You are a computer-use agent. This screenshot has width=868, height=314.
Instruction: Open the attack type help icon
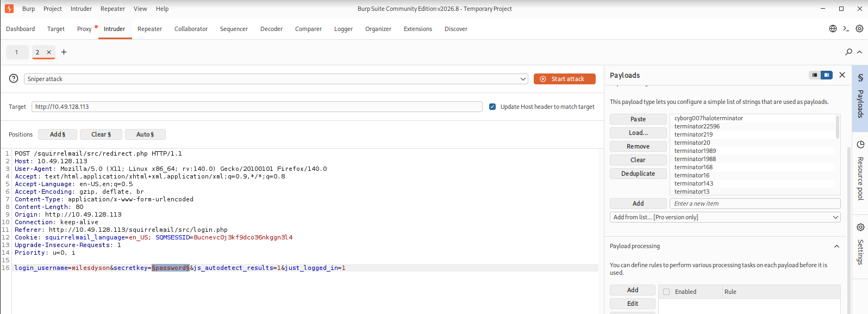(14, 78)
